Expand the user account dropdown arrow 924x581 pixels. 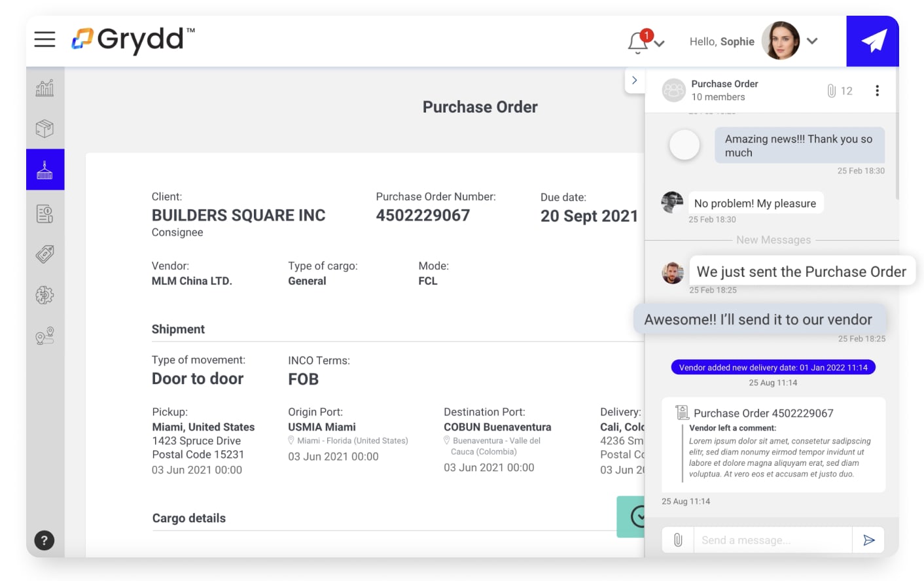coord(812,41)
